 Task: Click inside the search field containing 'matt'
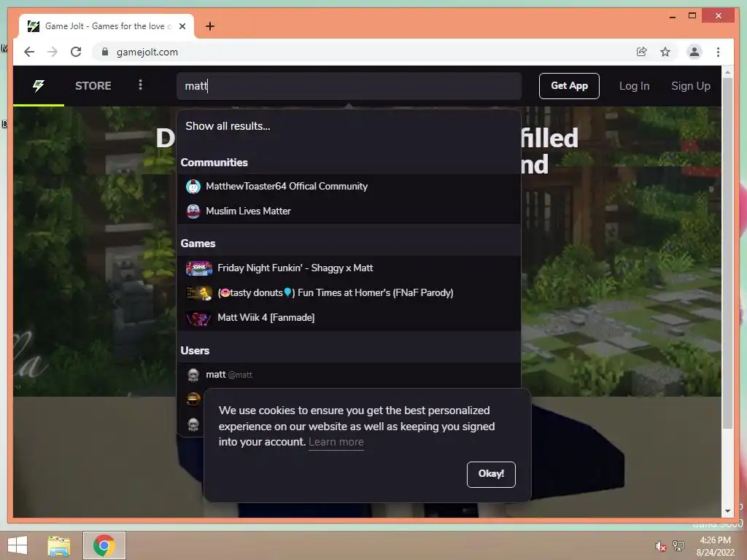pos(349,86)
